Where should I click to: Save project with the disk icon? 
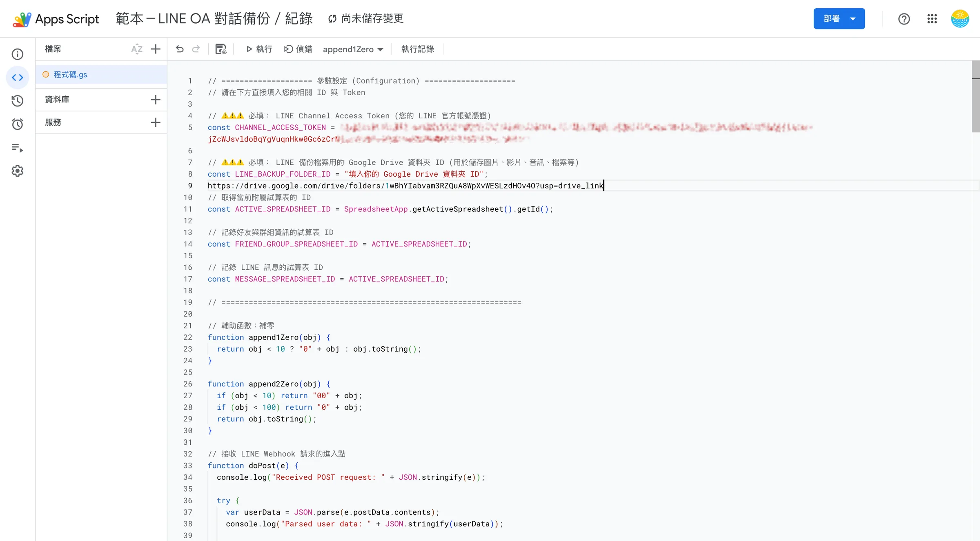[x=221, y=49]
